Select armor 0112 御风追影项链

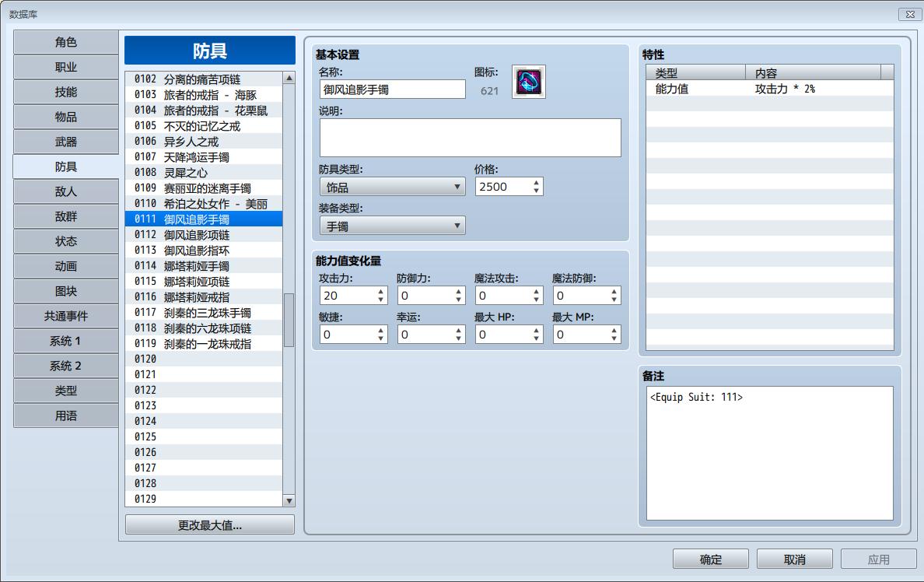[x=204, y=235]
